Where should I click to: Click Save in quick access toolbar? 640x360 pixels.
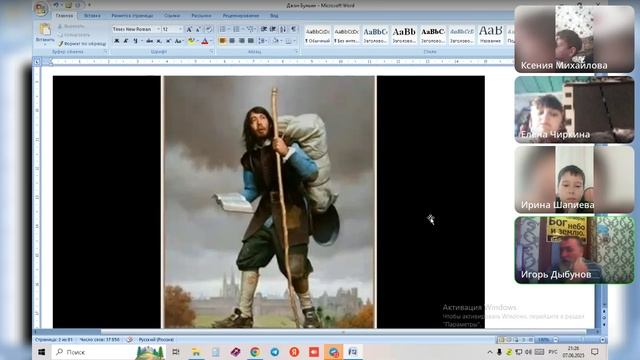tap(68, 5)
